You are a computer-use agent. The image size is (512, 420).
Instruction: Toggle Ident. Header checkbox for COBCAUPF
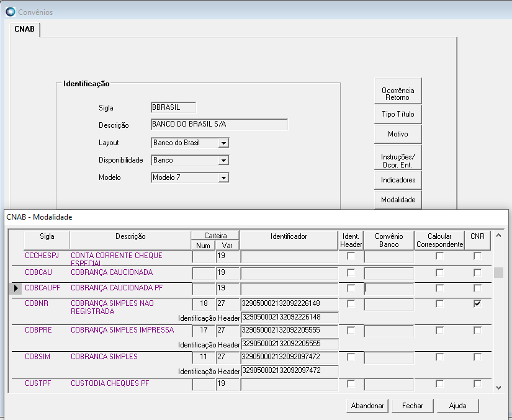(x=351, y=288)
